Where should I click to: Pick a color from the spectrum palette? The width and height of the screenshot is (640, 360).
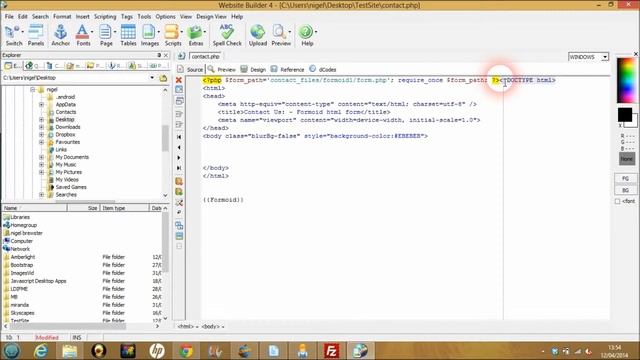pos(626,80)
